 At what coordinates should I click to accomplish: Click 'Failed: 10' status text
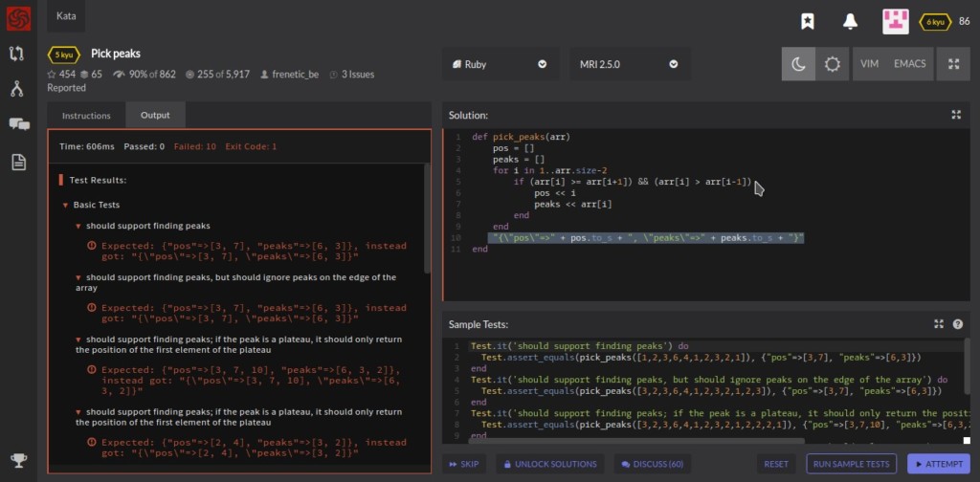coord(195,146)
